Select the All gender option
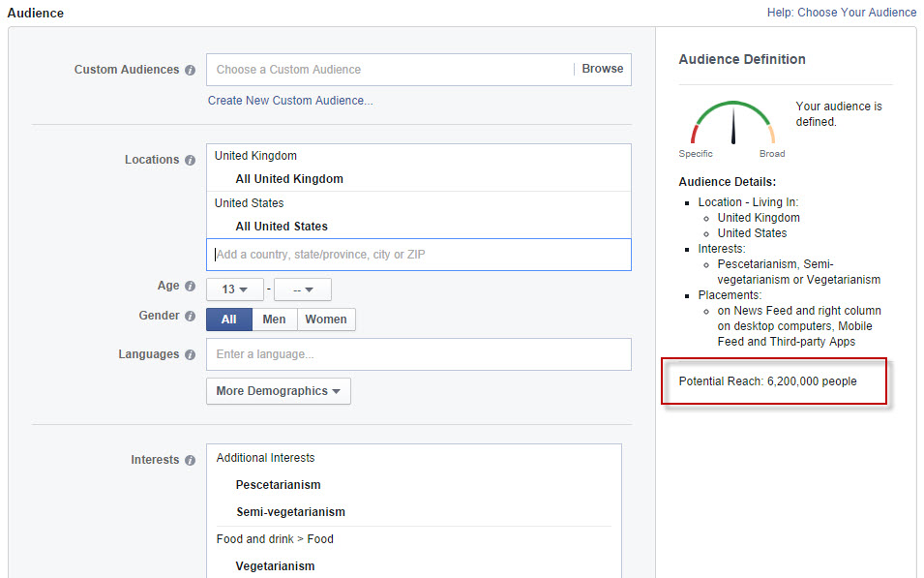The width and height of the screenshot is (924, 578). point(228,319)
